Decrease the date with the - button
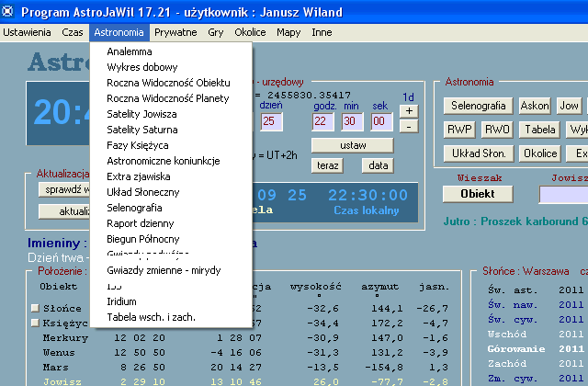This screenshot has height=386, width=588. 409,127
